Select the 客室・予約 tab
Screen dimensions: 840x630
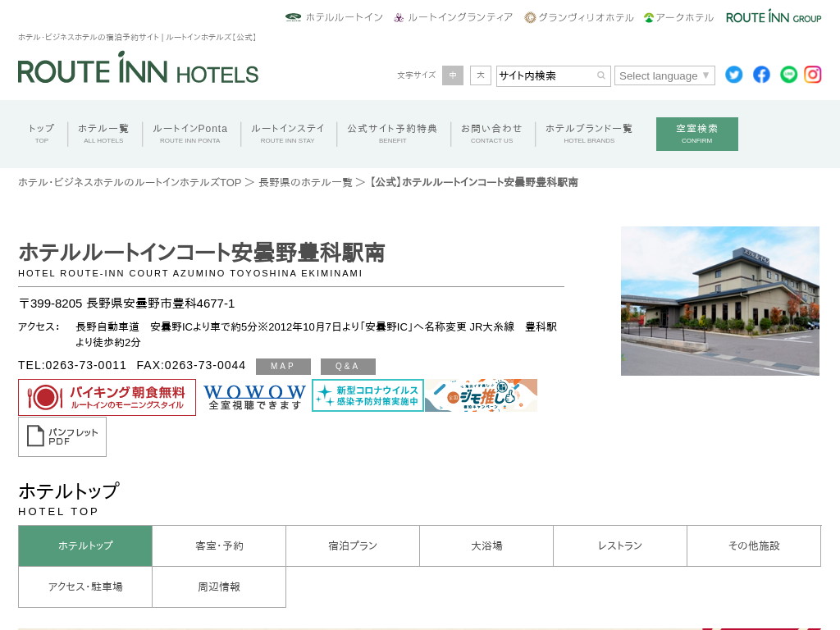(x=219, y=546)
